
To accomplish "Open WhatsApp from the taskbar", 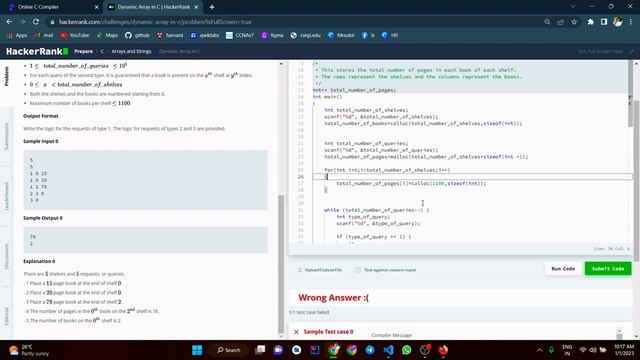I will pyautogui.click(x=407, y=350).
